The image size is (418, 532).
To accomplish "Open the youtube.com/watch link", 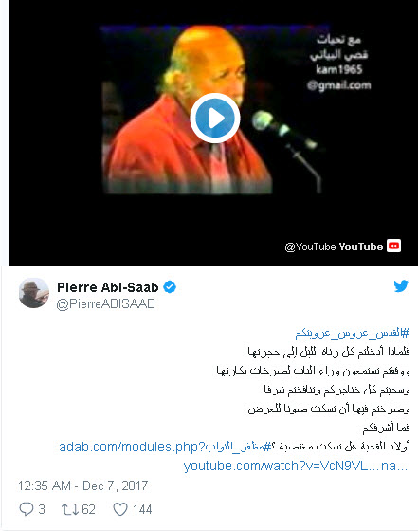I will (296, 466).
